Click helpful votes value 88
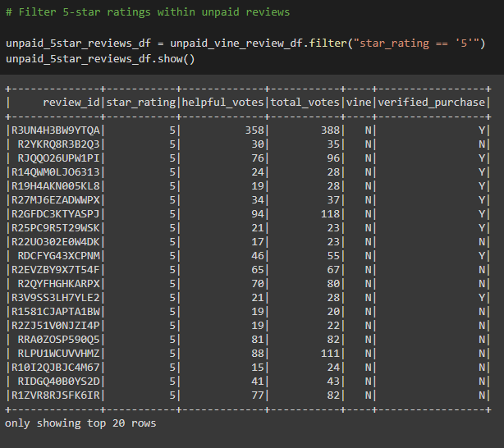The height and width of the screenshot is (448, 504). click(258, 354)
